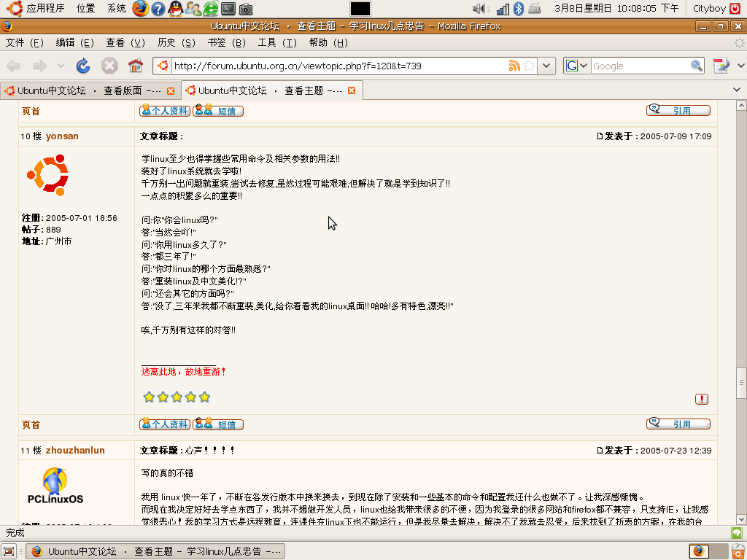Report yonsan's post with the exclamation icon
Screen dimensions: 747x560
[x=701, y=399]
